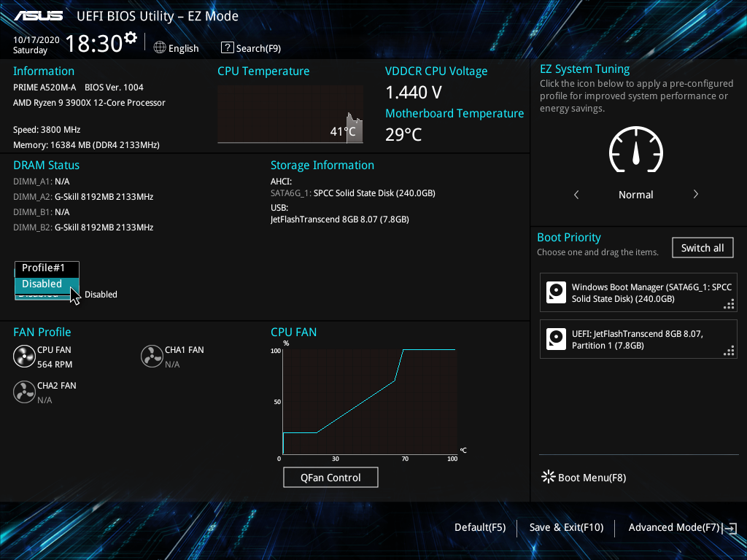Click the FAN Profile heading
Viewport: 747px width, 560px height.
click(x=42, y=332)
